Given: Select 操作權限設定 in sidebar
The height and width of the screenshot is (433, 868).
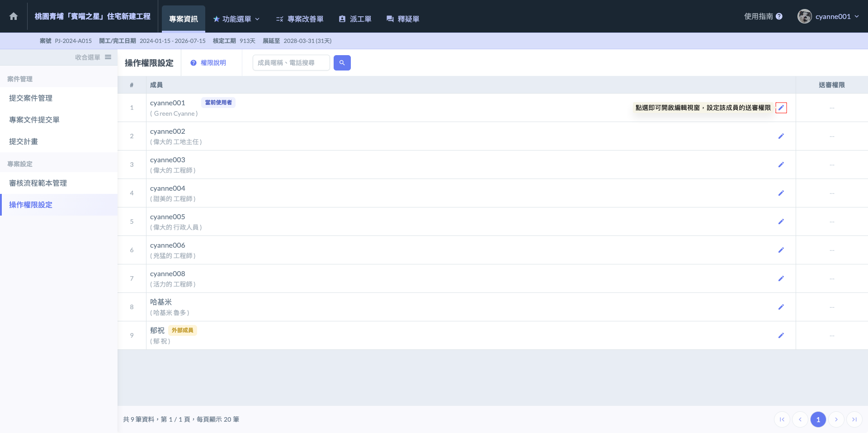Looking at the screenshot, I should point(59,205).
